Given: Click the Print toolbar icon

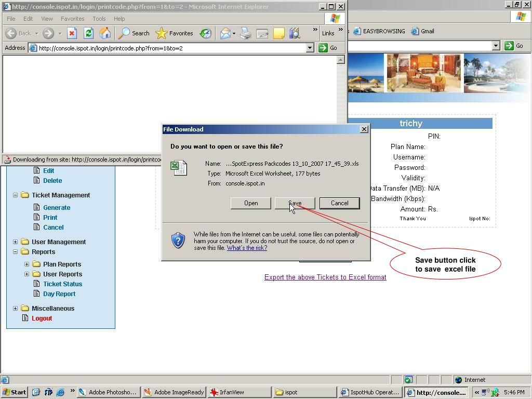Looking at the screenshot, I should [246, 33].
